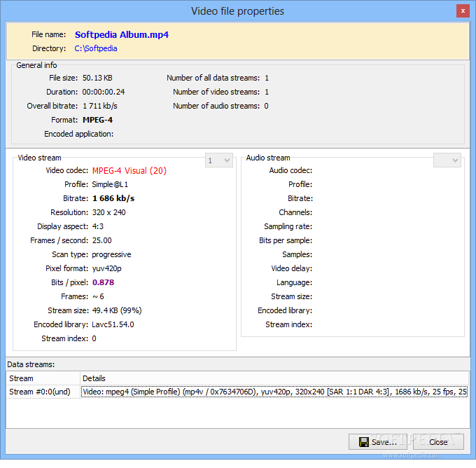Open the audio stream selector dropdown
The width and height of the screenshot is (476, 468).
pyautogui.click(x=447, y=160)
